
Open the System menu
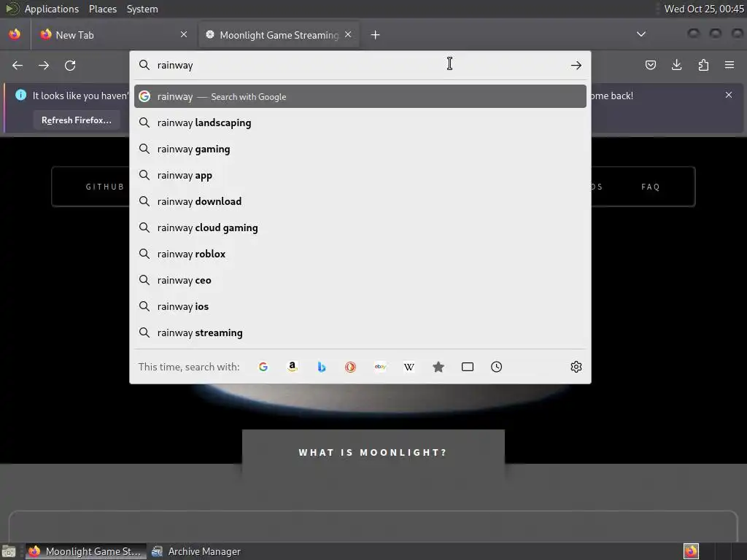(142, 9)
